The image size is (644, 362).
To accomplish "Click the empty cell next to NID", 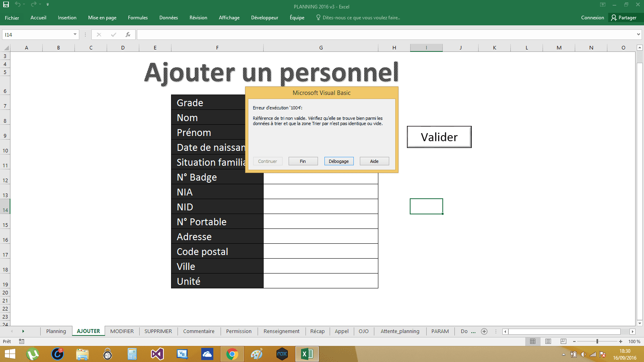I will coord(320,207).
